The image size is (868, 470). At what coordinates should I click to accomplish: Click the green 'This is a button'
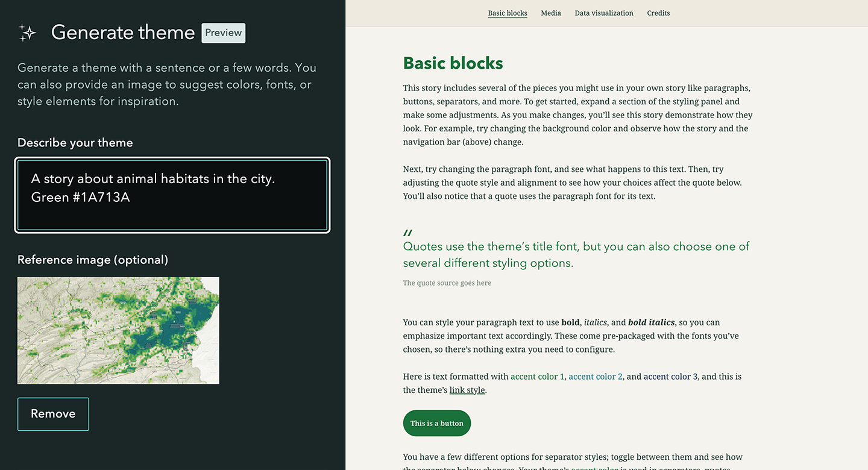[437, 423]
